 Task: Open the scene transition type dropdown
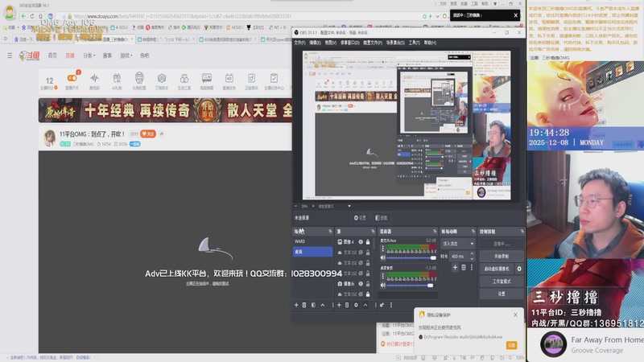pos(458,244)
